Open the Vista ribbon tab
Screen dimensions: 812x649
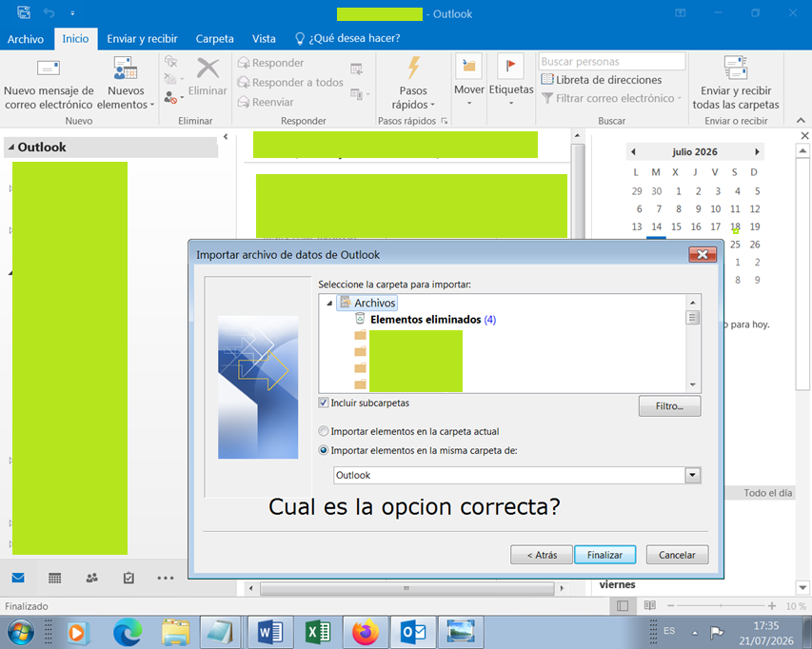click(x=264, y=39)
